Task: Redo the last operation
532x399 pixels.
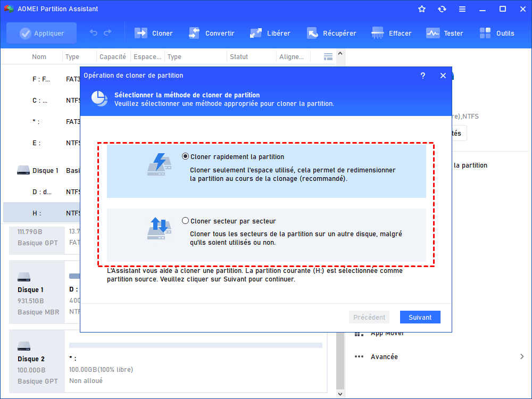Action: [107, 33]
